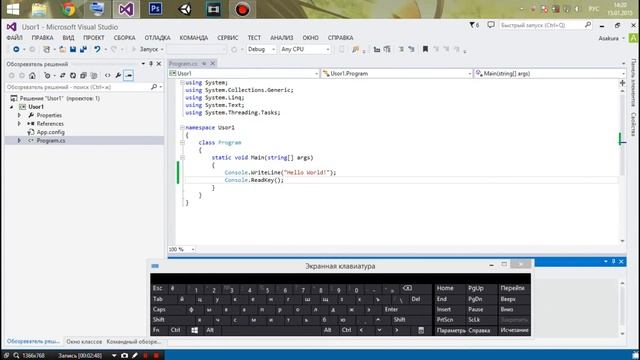Click Collapse All icon in Solution Explorer

click(x=83, y=76)
